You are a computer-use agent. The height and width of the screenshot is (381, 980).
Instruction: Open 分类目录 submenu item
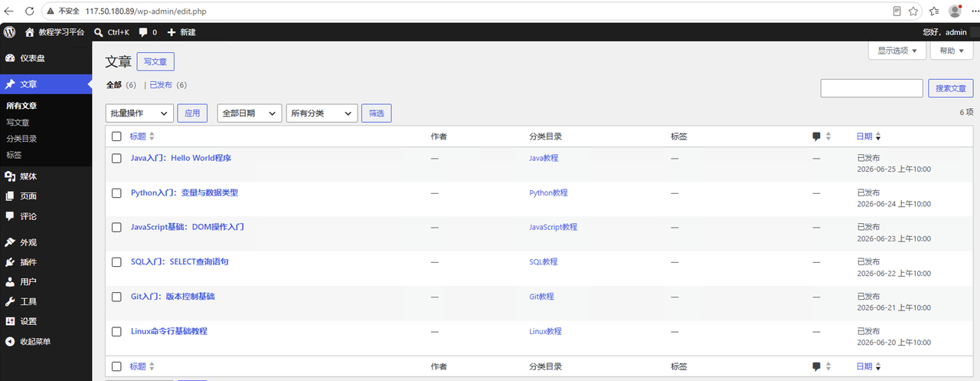point(21,139)
